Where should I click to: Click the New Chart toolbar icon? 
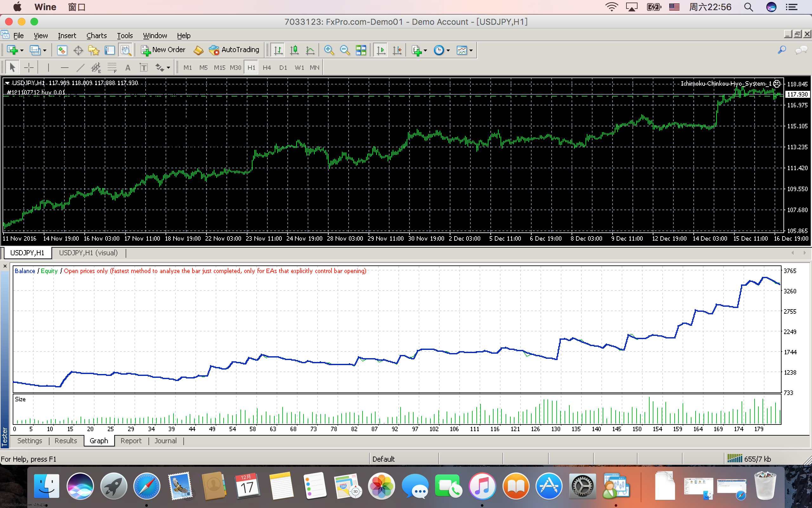(x=12, y=50)
